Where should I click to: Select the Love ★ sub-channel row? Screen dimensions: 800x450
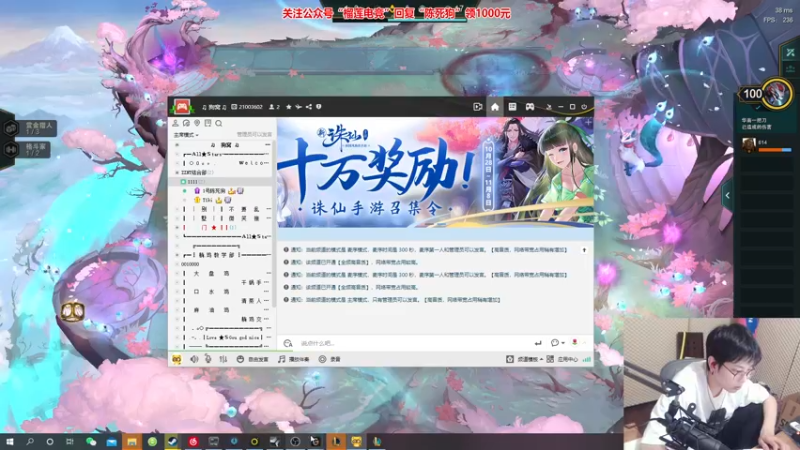tap(222, 337)
